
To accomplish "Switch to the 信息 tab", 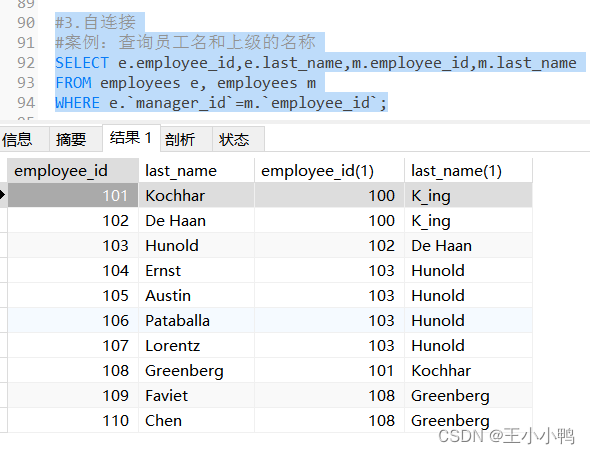I will coord(24,140).
